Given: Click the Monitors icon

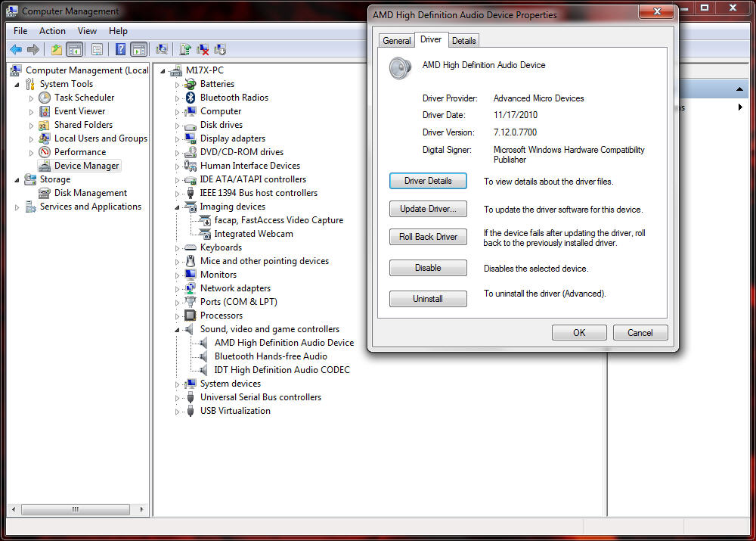Looking at the screenshot, I should tap(191, 275).
